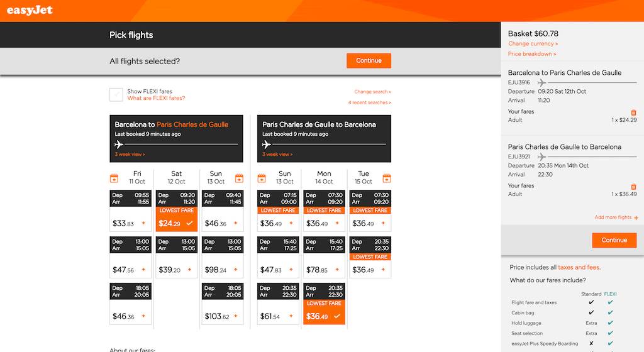Click Paris Charles de Gaulle orange destination link
Image resolution: width=644 pixels, height=352 pixels.
[192, 124]
